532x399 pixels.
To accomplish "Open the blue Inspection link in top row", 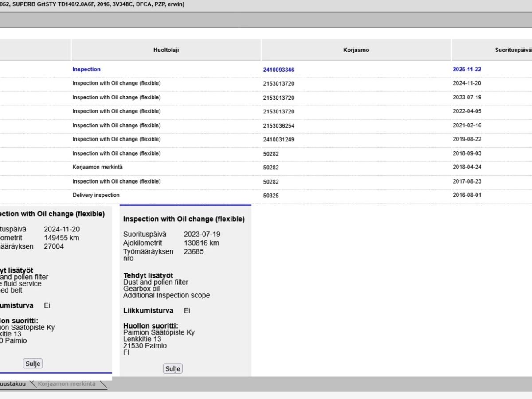I will click(x=86, y=70).
